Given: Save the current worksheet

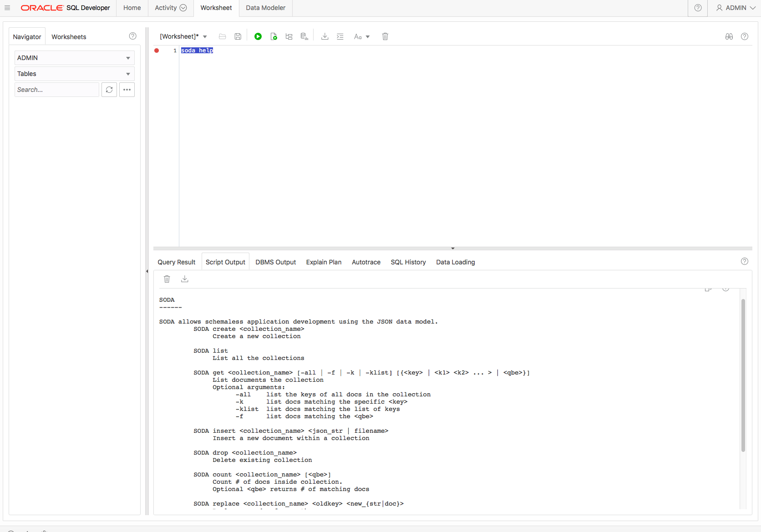Looking at the screenshot, I should tap(238, 36).
